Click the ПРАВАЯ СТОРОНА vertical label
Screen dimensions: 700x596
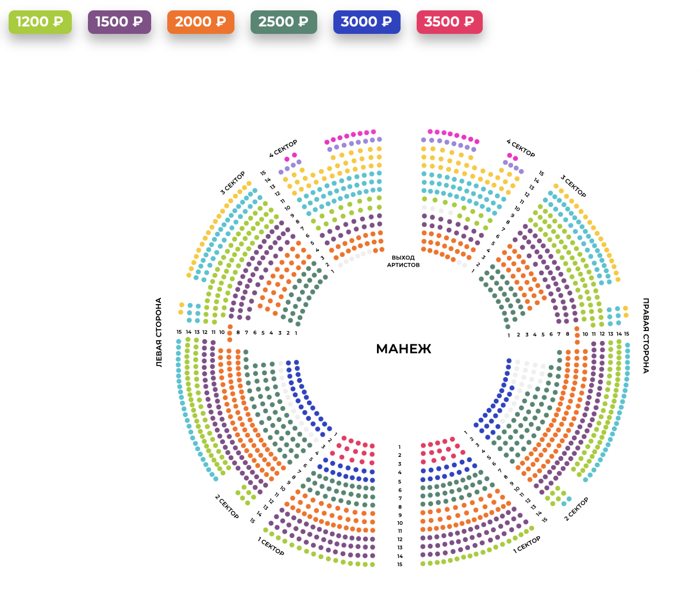(645, 336)
